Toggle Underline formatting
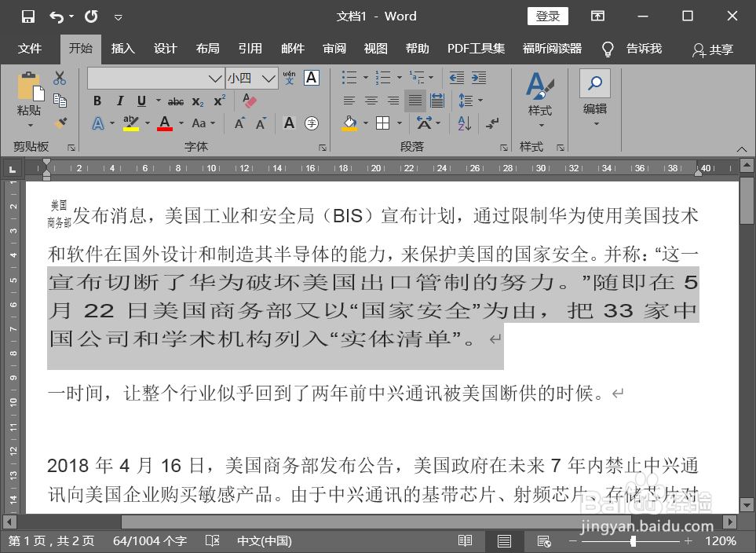This screenshot has height=553, width=756. click(141, 101)
